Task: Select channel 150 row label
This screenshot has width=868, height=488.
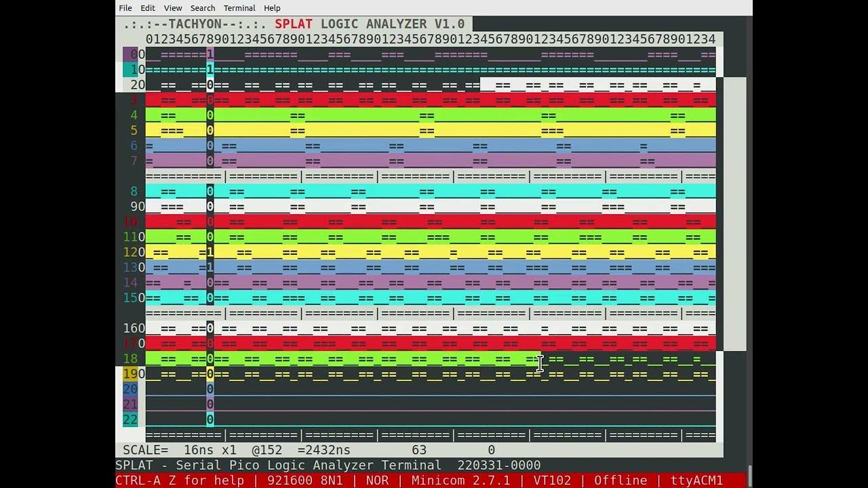Action: 134,298
